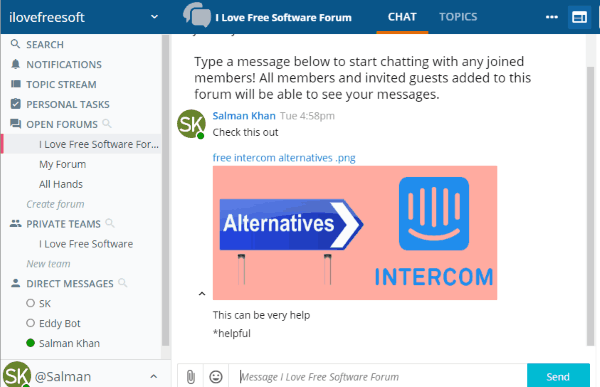Click the Search magnifier icon in sidebar
600x387 pixels.
click(x=15, y=44)
